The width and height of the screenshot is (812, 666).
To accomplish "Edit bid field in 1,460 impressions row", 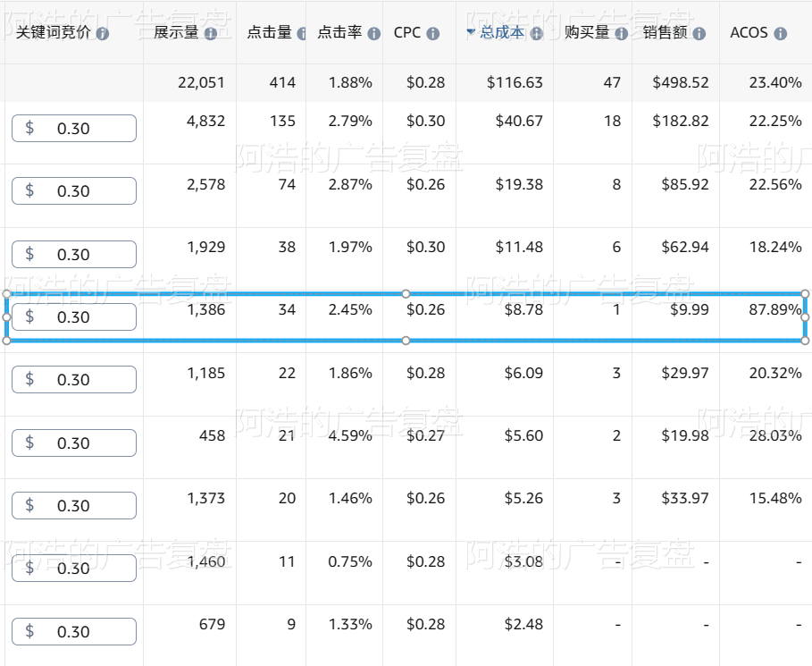I will [x=74, y=568].
